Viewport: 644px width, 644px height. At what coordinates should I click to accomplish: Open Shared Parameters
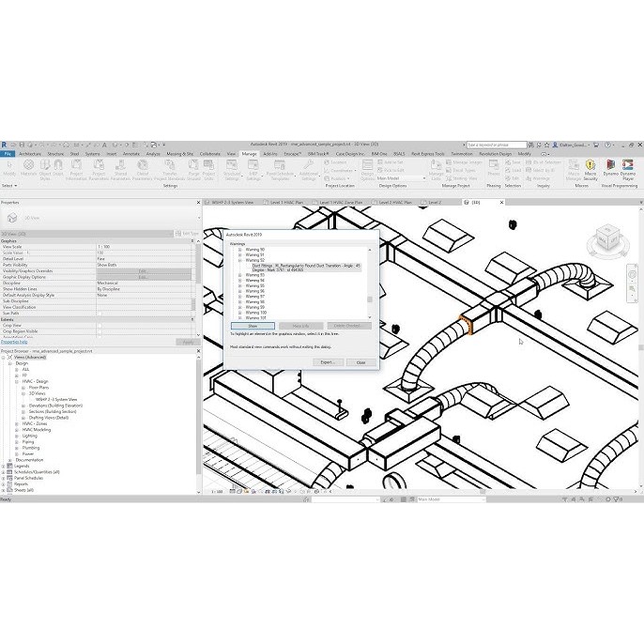click(x=120, y=170)
